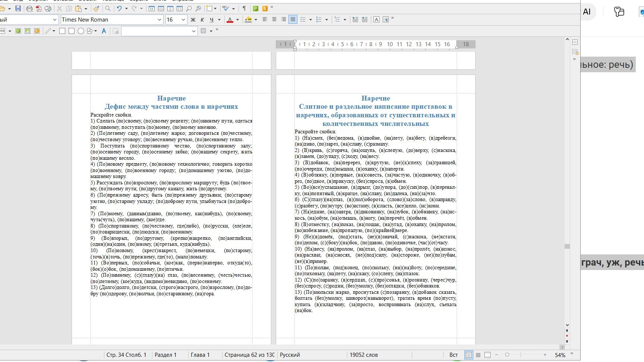Click the 19052 слов word count
The image size is (644, 362).
364,355
